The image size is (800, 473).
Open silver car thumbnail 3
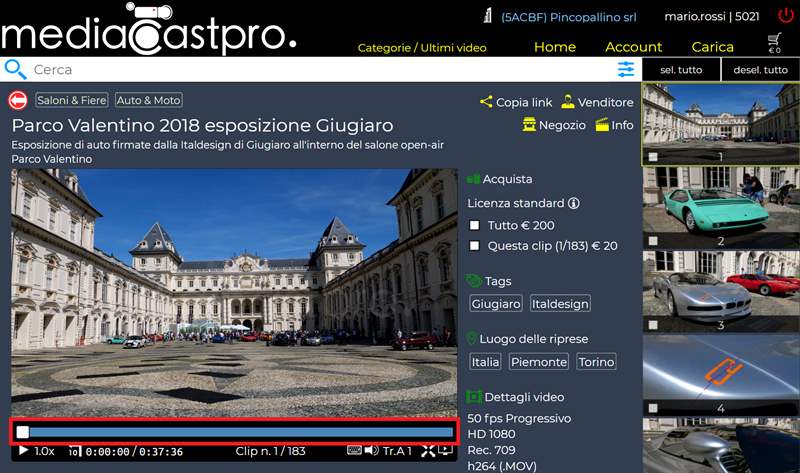pos(720,291)
